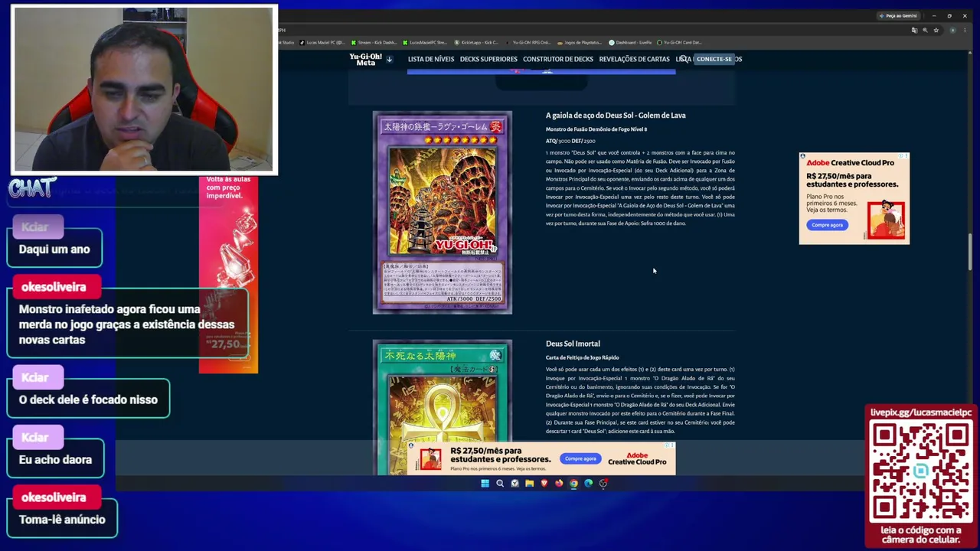Launch Brave browser from the taskbar
This screenshot has width=980, height=551.
[x=544, y=483]
